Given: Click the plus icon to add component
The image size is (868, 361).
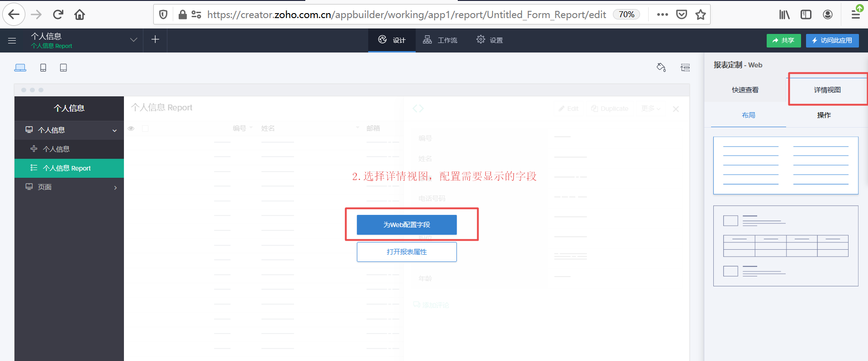Looking at the screenshot, I should point(155,40).
